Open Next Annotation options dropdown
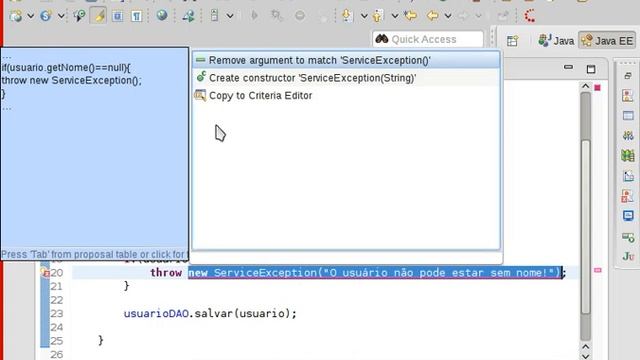 364,16
